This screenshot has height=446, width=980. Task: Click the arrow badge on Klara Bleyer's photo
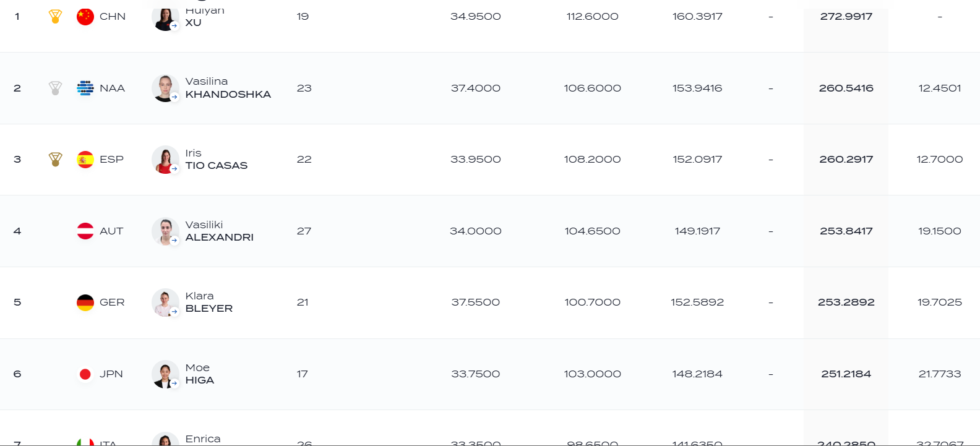click(x=174, y=312)
